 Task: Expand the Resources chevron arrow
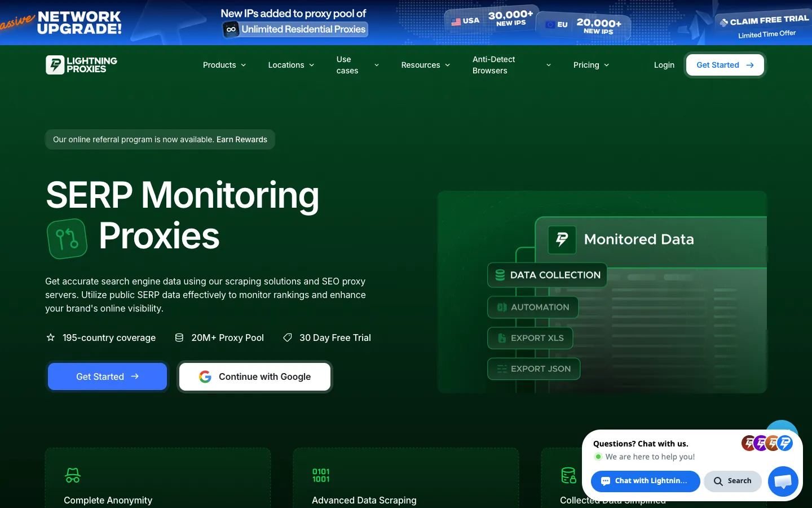tap(448, 65)
